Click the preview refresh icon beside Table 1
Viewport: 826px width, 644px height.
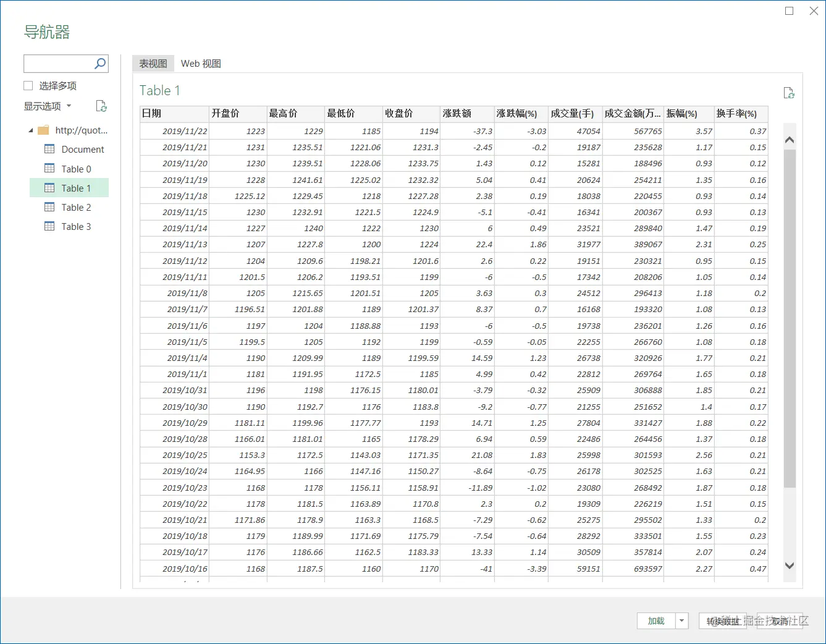[789, 93]
